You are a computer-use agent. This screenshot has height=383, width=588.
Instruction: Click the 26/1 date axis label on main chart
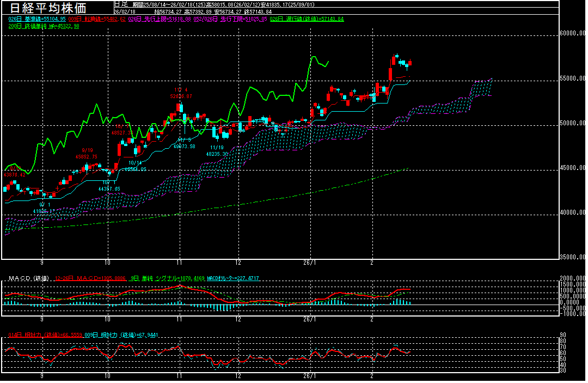click(309, 262)
